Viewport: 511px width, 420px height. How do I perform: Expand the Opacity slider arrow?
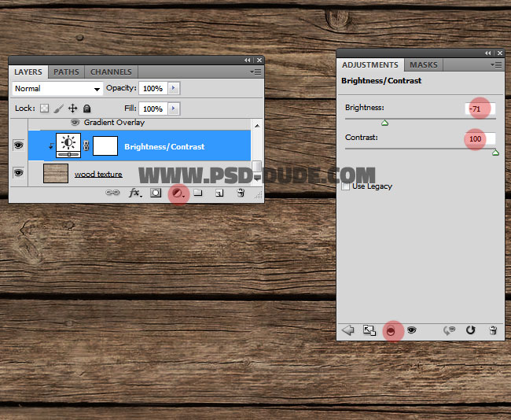tap(174, 89)
